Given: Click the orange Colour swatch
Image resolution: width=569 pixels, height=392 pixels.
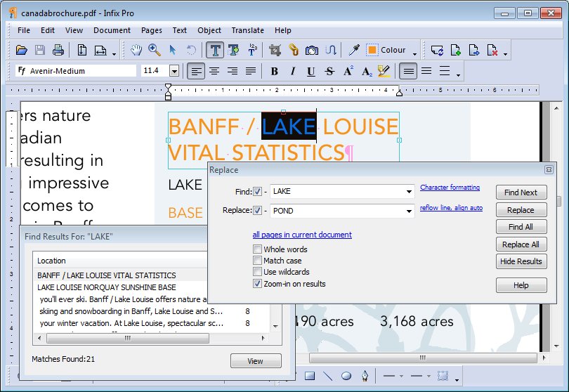Looking at the screenshot, I should pos(372,50).
